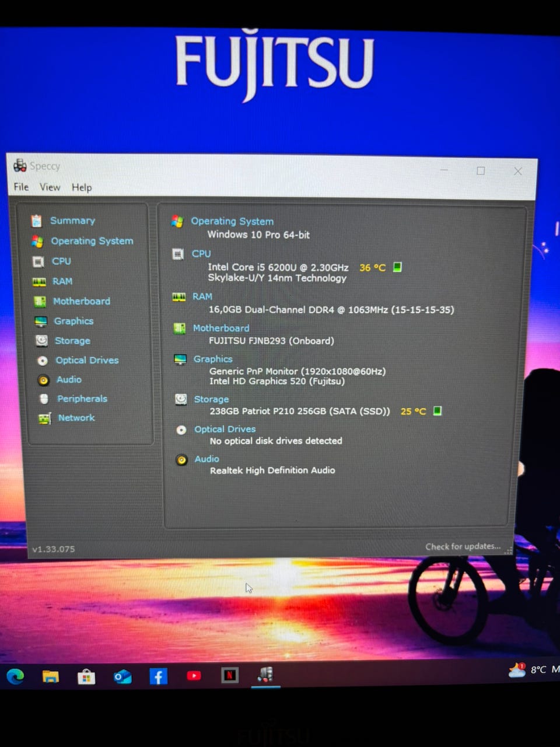Image resolution: width=560 pixels, height=747 pixels.
Task: Select RAM label in sidebar
Action: [62, 281]
